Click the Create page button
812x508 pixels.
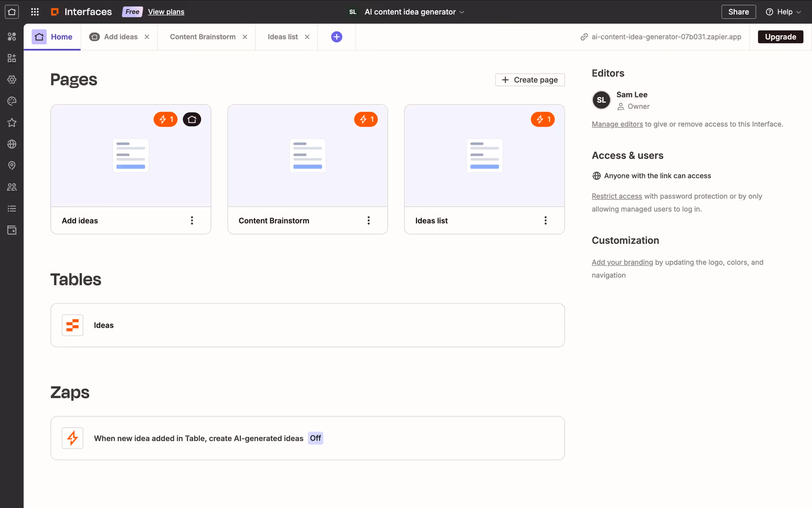tap(530, 80)
